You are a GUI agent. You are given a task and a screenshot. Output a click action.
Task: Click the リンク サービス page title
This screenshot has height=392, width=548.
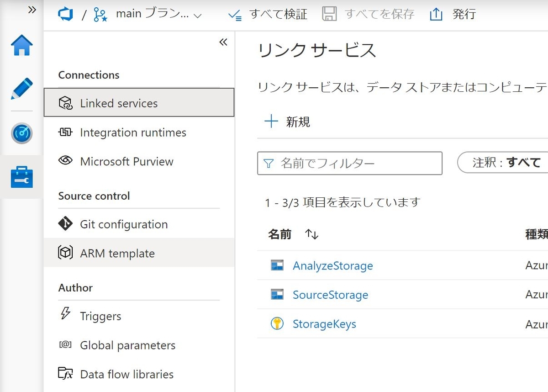(x=317, y=50)
